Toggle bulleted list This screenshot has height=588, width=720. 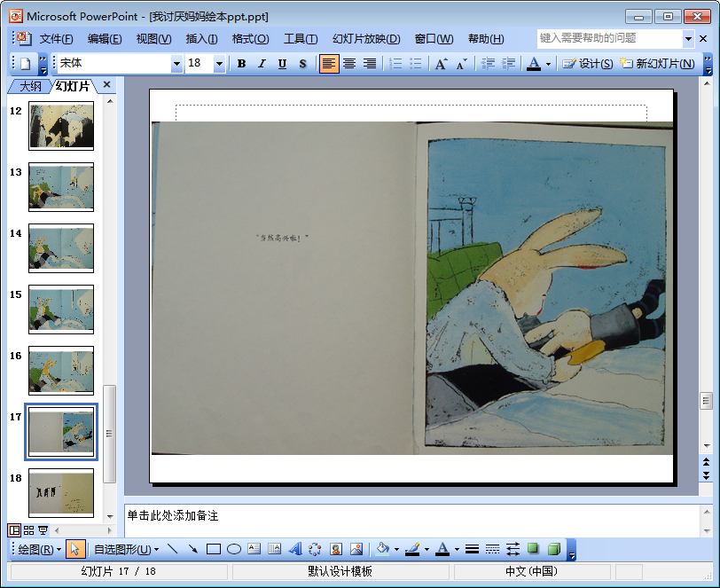pyautogui.click(x=416, y=63)
